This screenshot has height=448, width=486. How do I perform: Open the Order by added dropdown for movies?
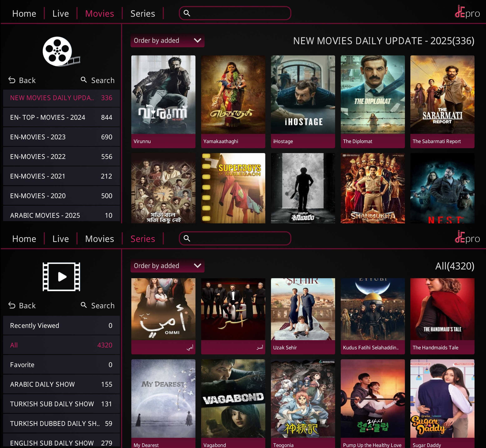[167, 40]
